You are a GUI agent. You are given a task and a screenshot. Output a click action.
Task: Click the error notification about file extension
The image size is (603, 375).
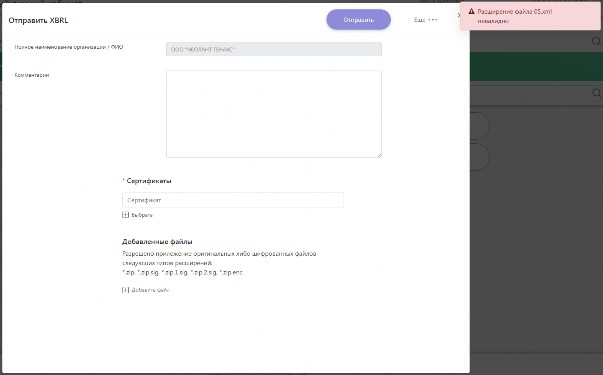pyautogui.click(x=531, y=16)
